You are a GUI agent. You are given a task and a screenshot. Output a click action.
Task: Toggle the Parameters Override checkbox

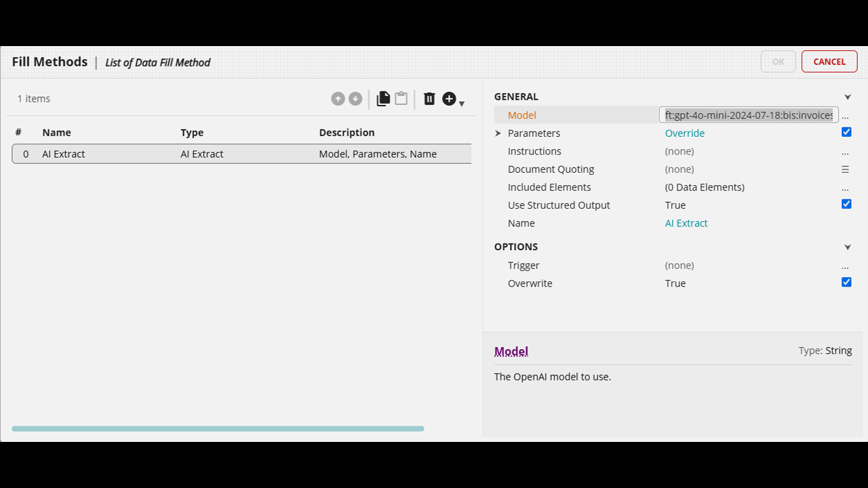(846, 132)
